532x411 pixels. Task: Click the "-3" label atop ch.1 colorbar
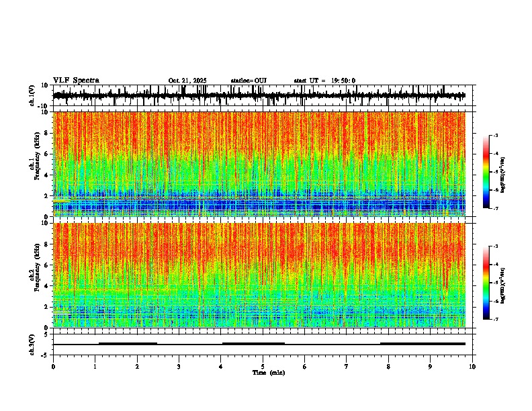coord(495,135)
